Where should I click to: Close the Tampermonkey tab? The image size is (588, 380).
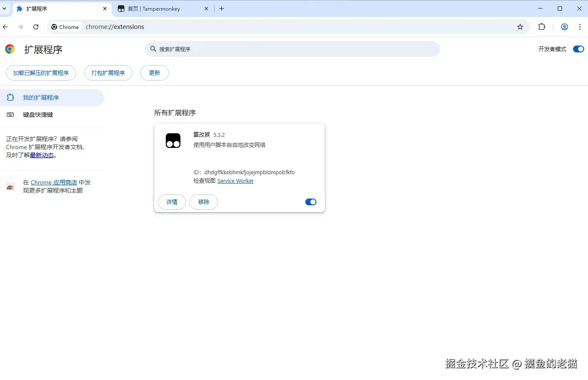click(206, 9)
